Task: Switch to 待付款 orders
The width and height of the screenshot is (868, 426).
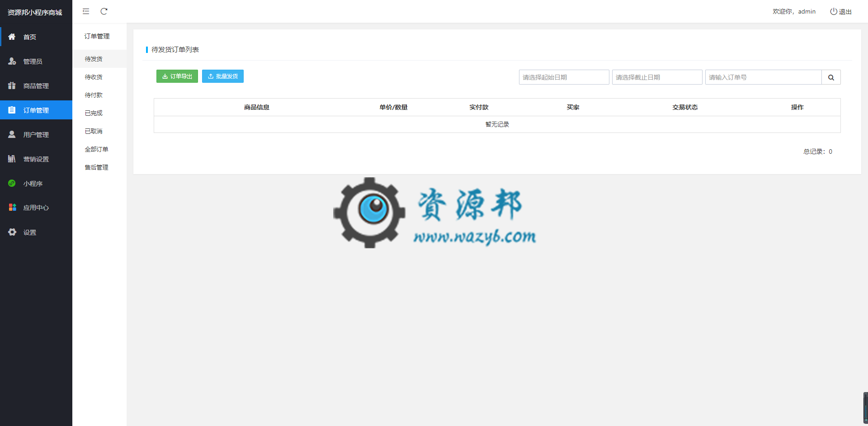Action: [x=99, y=95]
